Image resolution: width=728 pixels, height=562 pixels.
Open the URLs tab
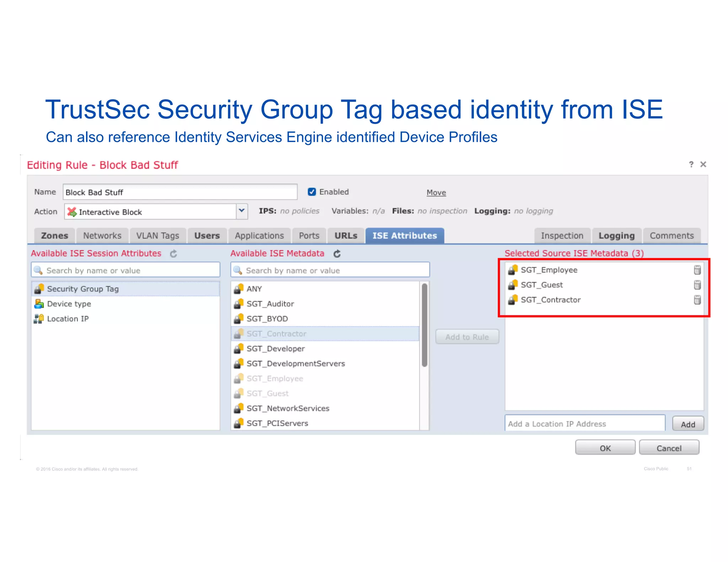click(x=346, y=236)
